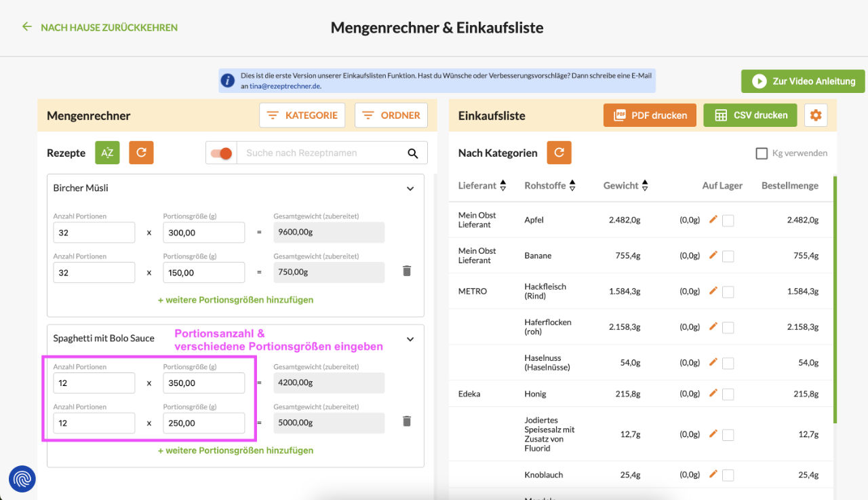Click inside the Suche nach Rezeptnamen field
The width and height of the screenshot is (868, 500).
[319, 153]
